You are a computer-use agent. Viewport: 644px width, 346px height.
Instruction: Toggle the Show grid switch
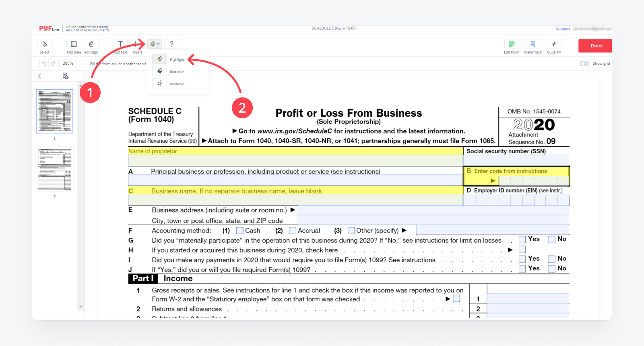tap(584, 64)
